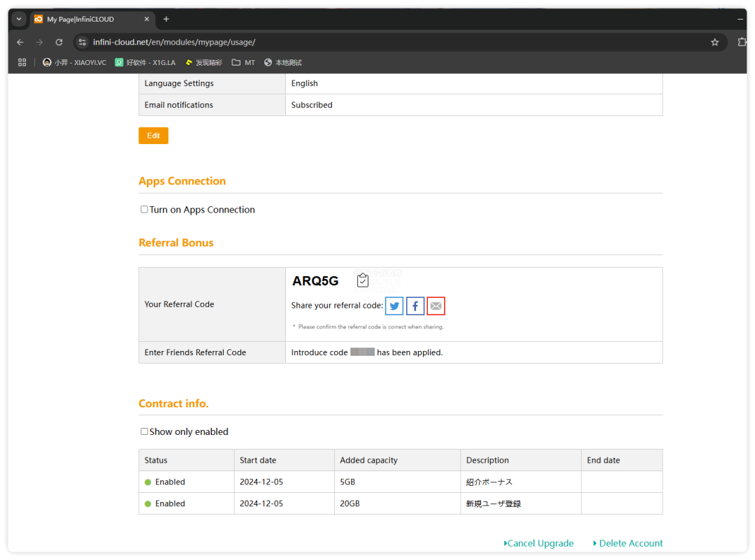Viewport: 755px width, 560px height.
Task: Click the Cancel Upgrade link
Action: (539, 543)
